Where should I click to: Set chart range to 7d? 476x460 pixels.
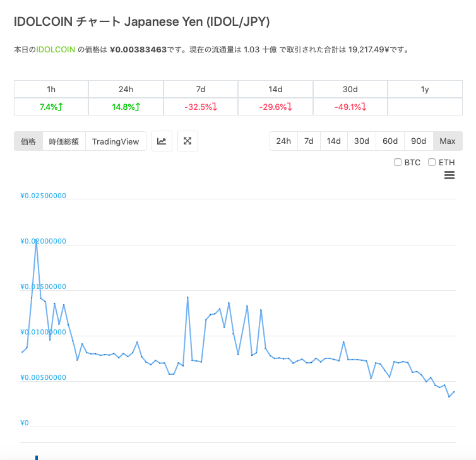(x=309, y=141)
